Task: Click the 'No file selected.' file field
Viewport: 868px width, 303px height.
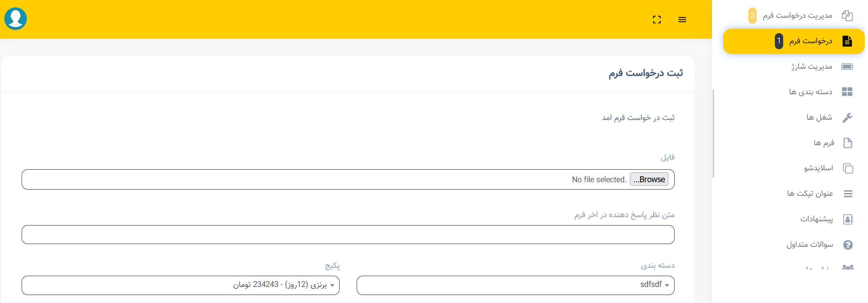Action: pos(599,179)
